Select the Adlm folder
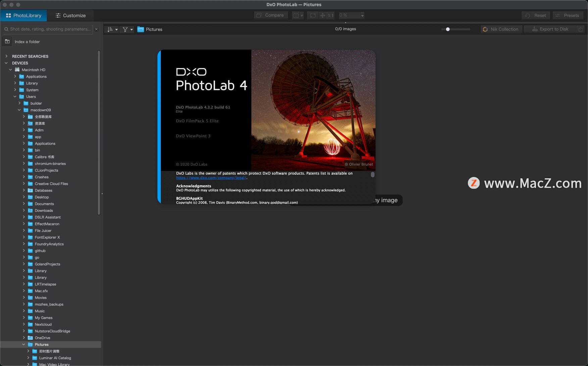Viewport: 588px width, 366px height. (x=39, y=130)
